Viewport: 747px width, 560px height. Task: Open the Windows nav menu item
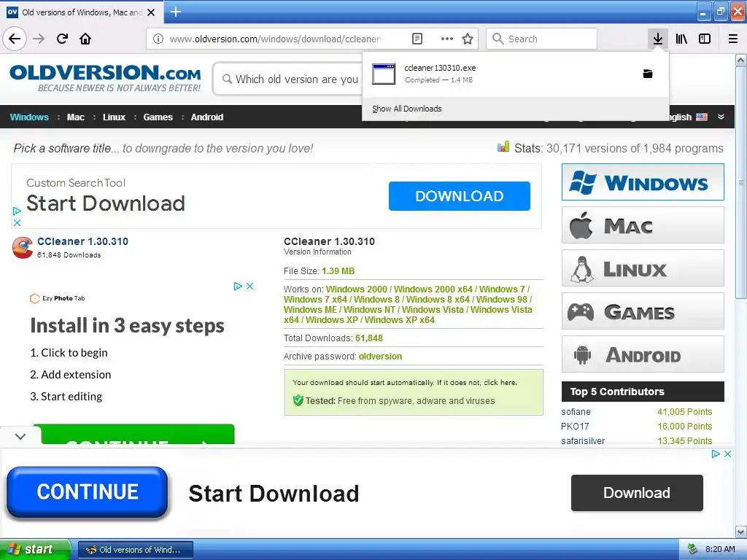(29, 117)
